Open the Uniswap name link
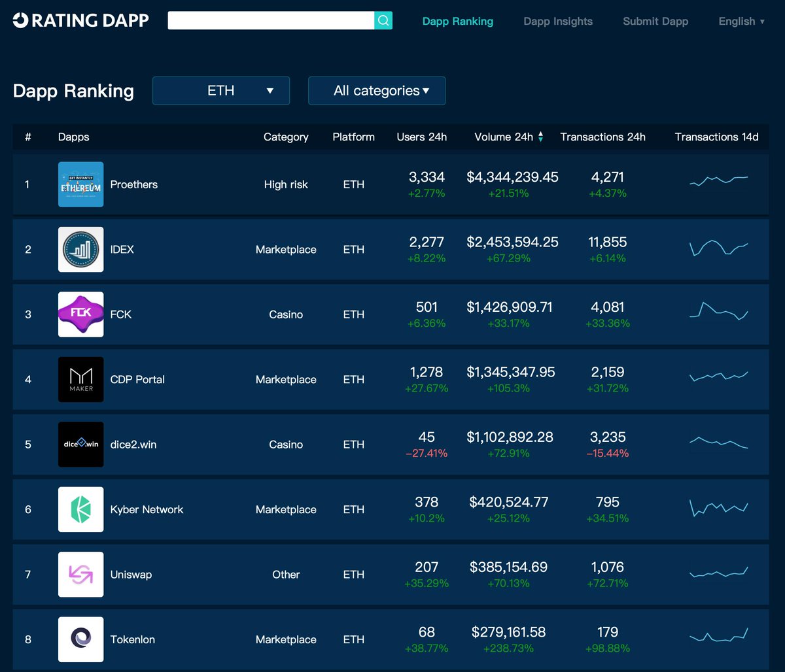The width and height of the screenshot is (785, 672). click(131, 575)
